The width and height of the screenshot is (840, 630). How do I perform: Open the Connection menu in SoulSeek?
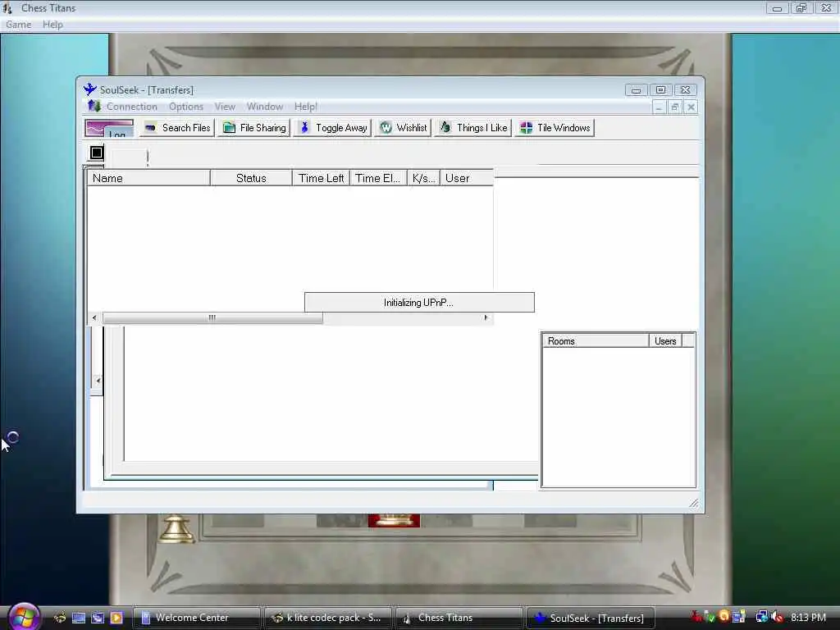[x=132, y=107]
